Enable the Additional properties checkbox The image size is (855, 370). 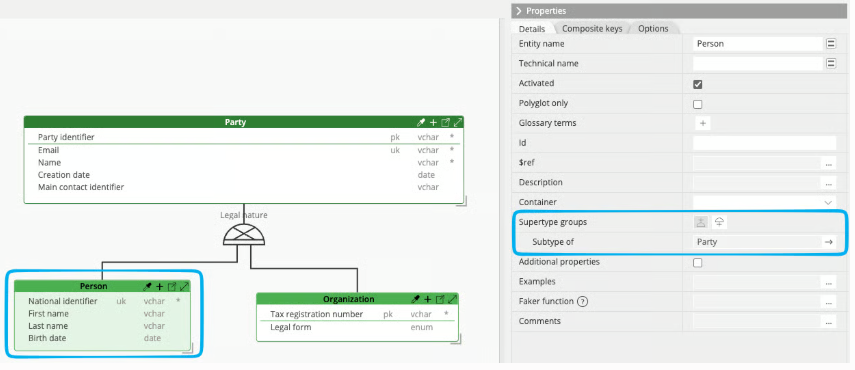[x=697, y=263]
